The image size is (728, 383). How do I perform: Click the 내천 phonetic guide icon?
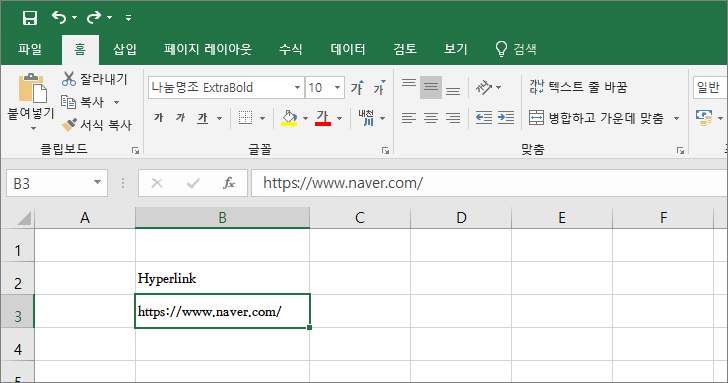point(366,118)
